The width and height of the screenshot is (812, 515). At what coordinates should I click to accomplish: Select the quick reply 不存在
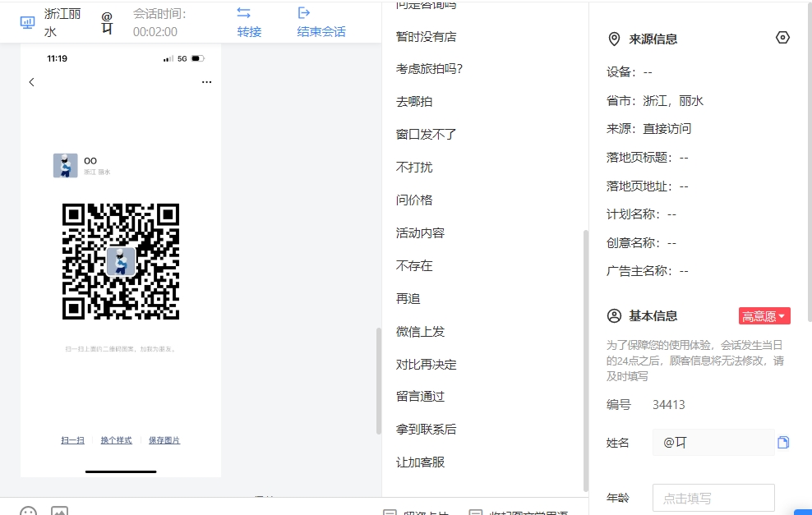[414, 265]
